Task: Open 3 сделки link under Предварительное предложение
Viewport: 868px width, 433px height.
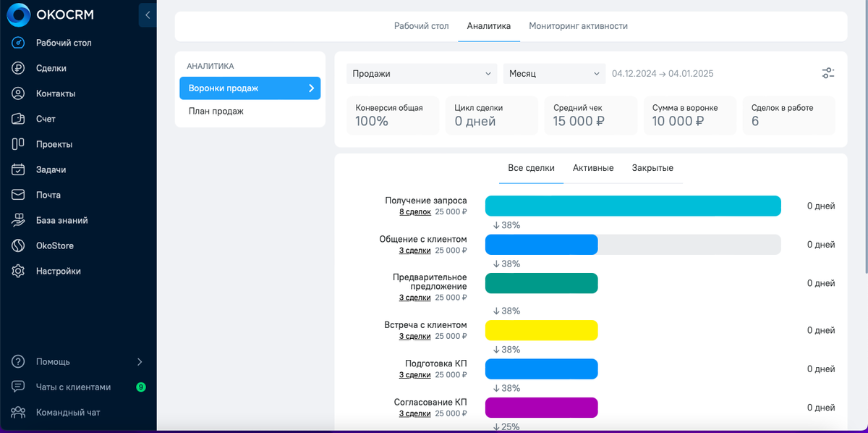Action: coord(415,297)
